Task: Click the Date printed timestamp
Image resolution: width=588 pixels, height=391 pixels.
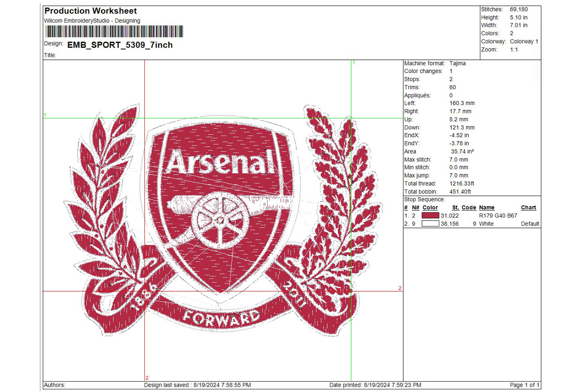Action: pyautogui.click(x=375, y=385)
